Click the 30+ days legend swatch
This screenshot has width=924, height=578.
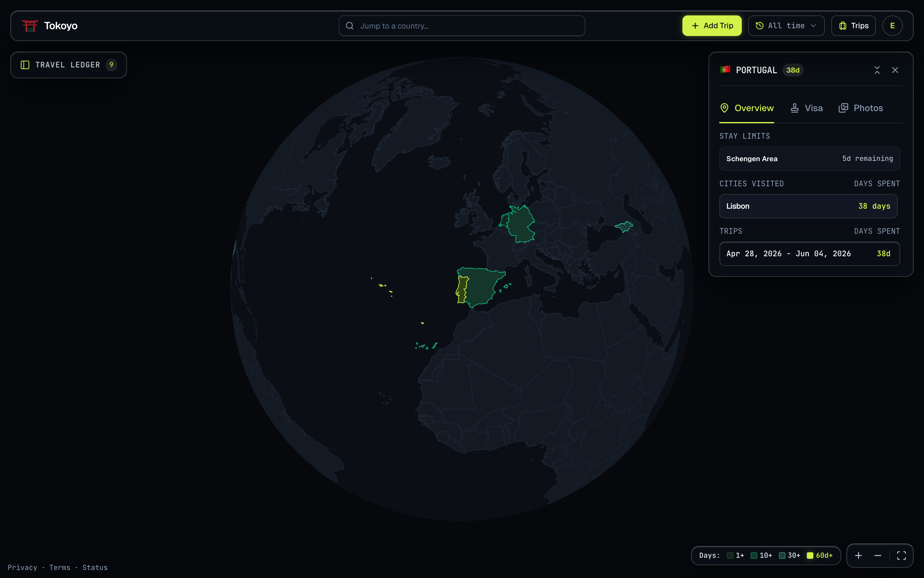(x=782, y=556)
